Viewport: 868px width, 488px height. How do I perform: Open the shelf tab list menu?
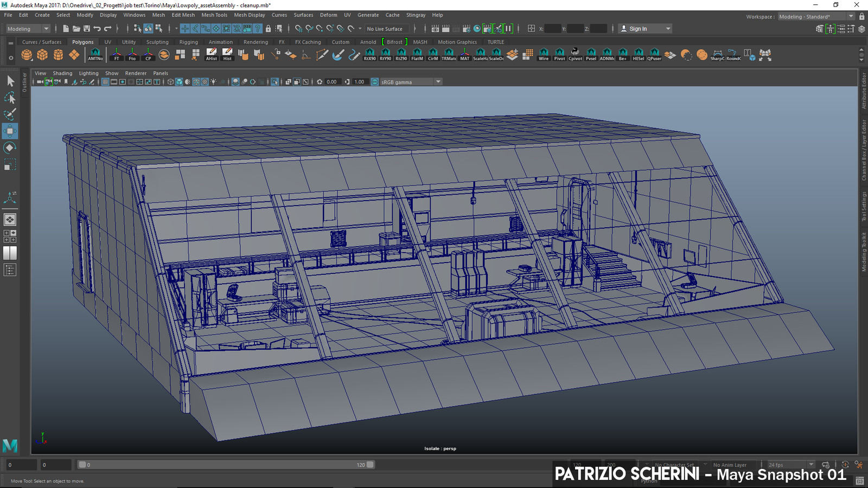point(11,42)
